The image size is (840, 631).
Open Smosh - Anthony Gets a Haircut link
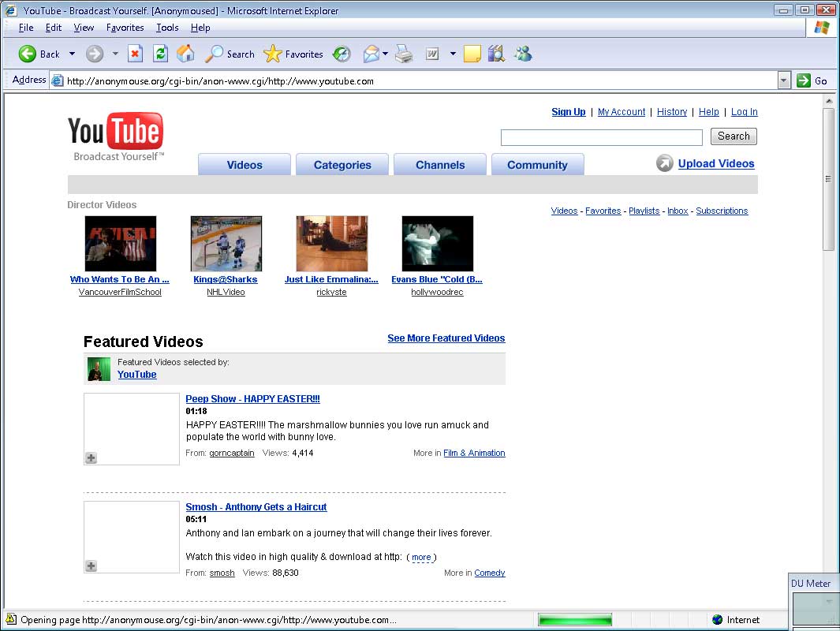pyautogui.click(x=256, y=506)
